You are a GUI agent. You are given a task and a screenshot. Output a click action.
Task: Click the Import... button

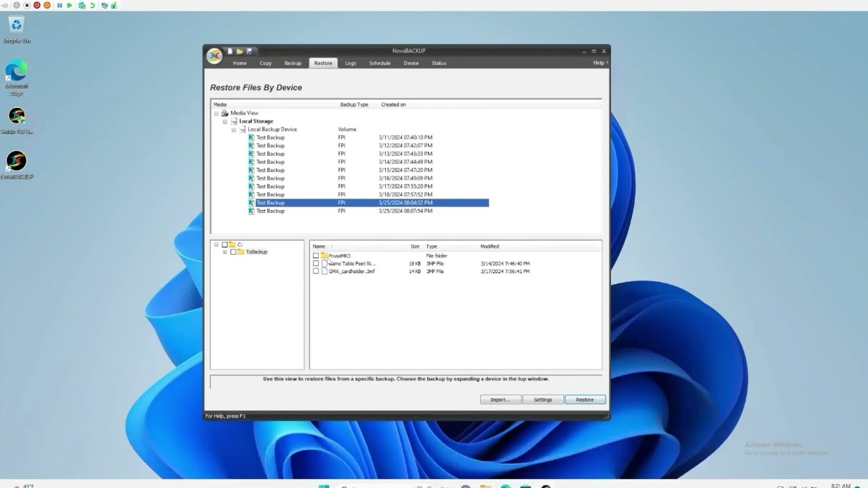[500, 400]
